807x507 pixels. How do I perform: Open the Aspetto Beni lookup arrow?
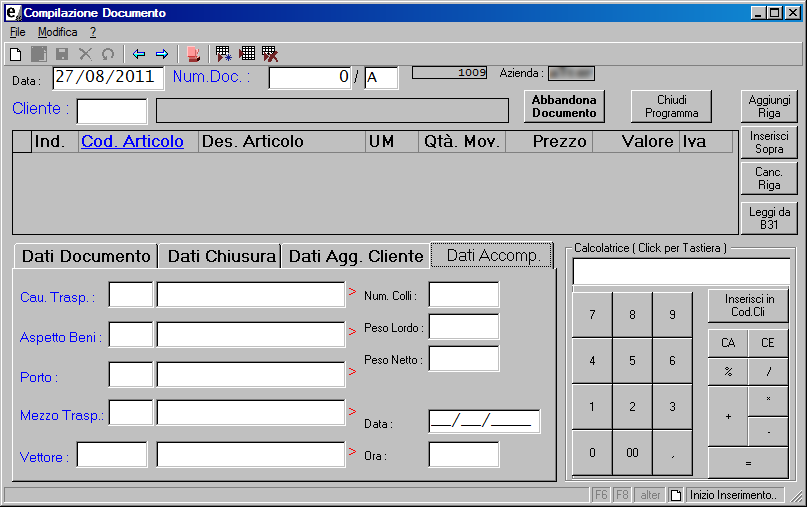pos(352,330)
